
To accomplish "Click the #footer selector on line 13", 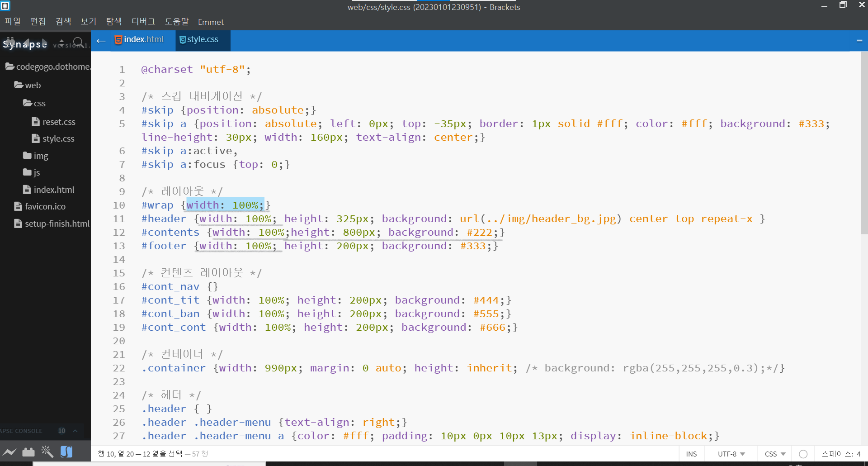I will point(164,246).
